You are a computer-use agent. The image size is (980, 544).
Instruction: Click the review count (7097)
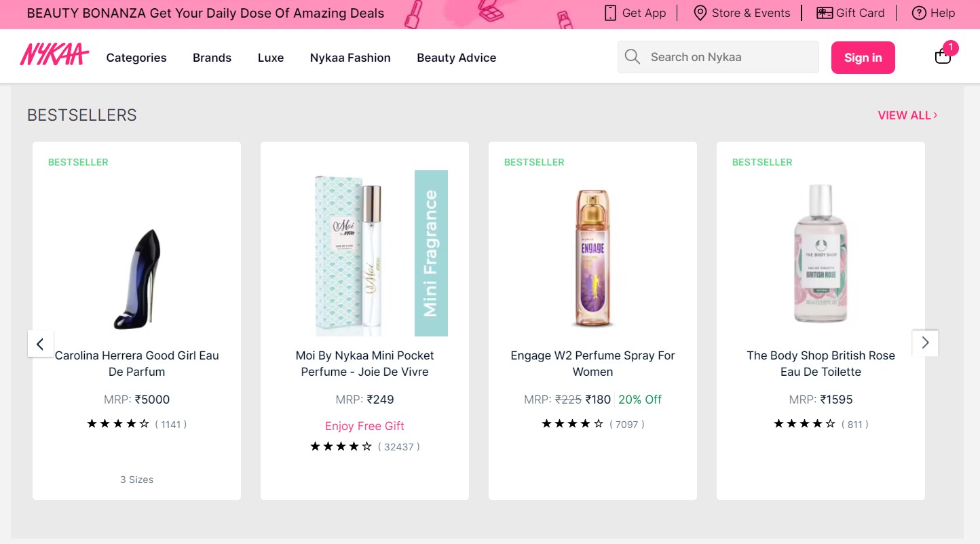pyautogui.click(x=627, y=424)
